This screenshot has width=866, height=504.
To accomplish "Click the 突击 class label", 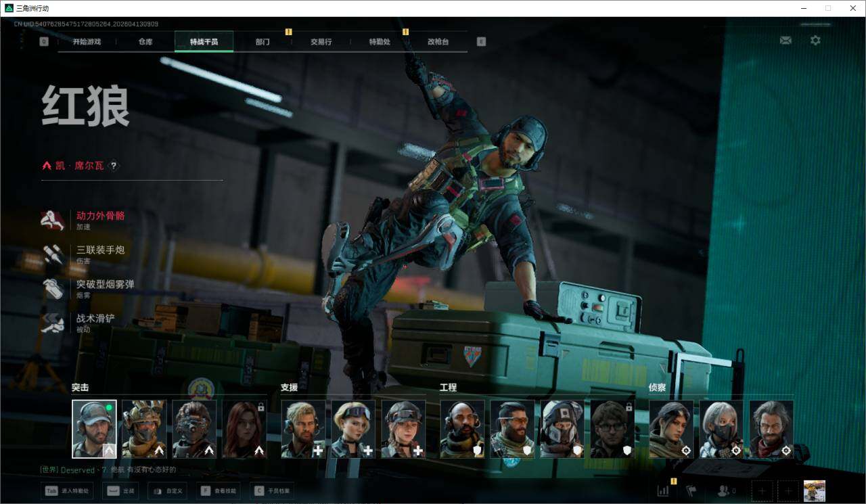I will (x=81, y=388).
